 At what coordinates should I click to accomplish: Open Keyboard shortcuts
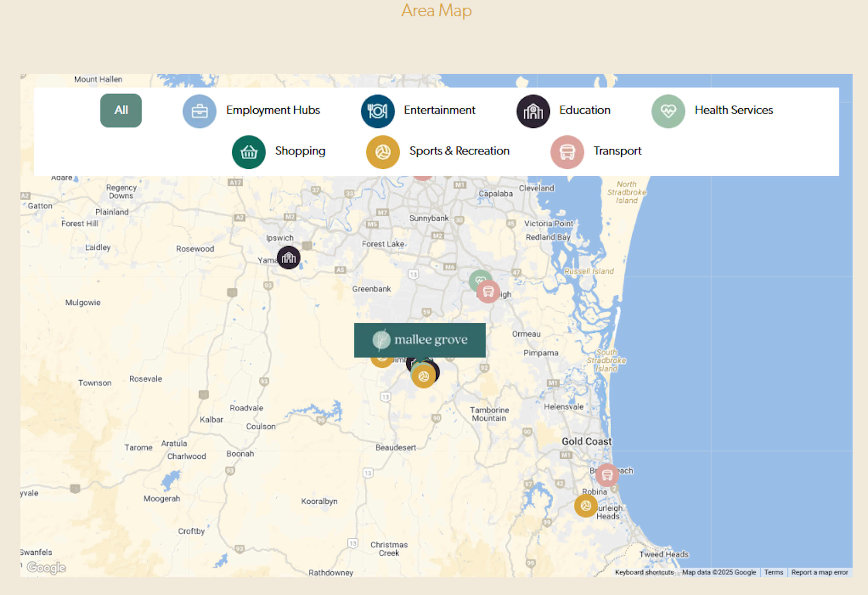point(644,572)
